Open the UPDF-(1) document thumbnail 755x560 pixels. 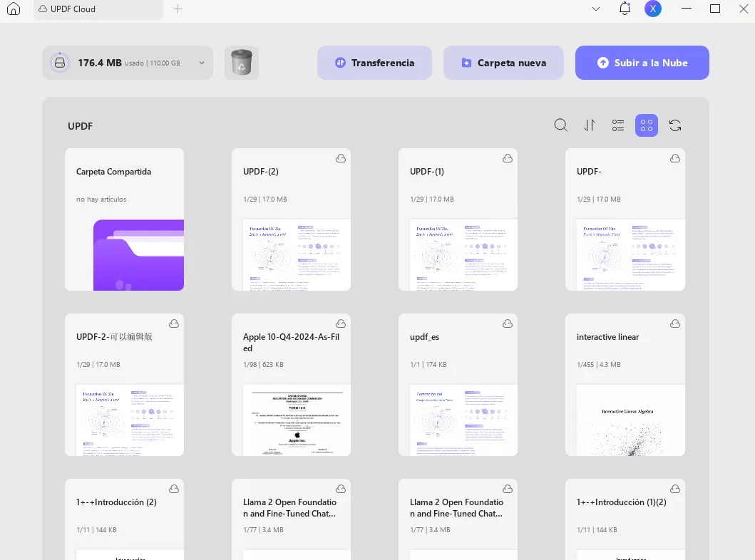pyautogui.click(x=463, y=255)
